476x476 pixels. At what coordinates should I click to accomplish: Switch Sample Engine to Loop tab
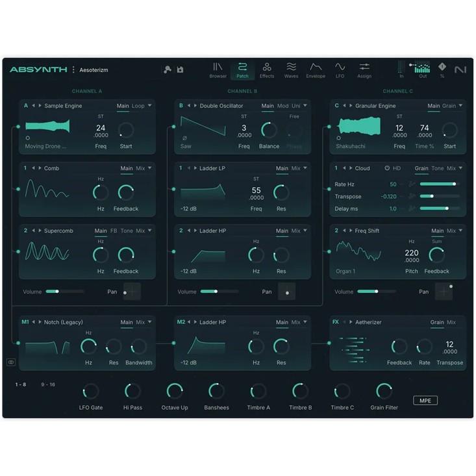138,106
